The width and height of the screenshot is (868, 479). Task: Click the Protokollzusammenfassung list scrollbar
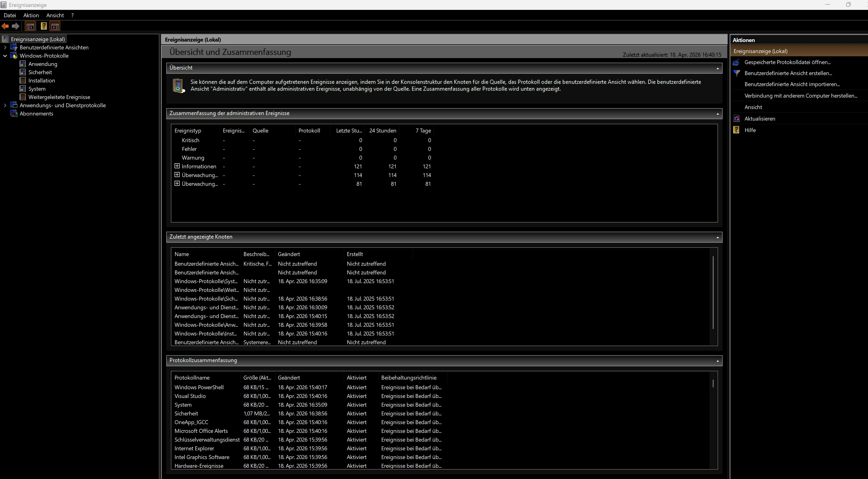713,383
